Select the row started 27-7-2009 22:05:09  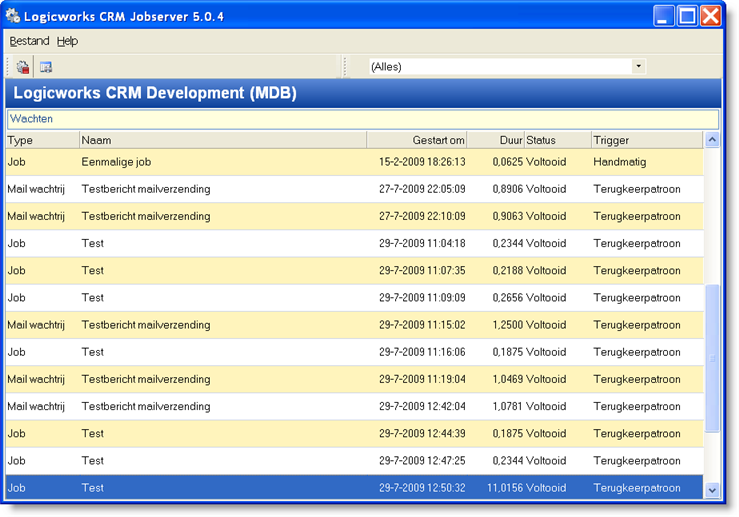pyautogui.click(x=354, y=189)
